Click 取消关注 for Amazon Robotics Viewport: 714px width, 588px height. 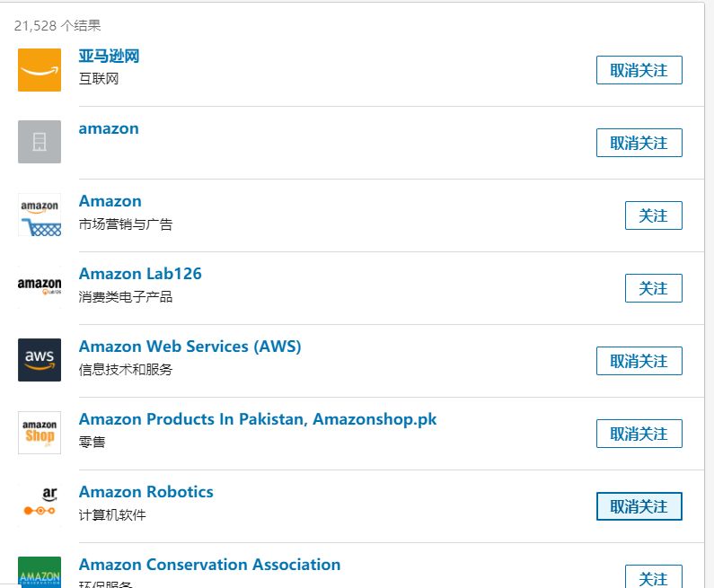639,506
